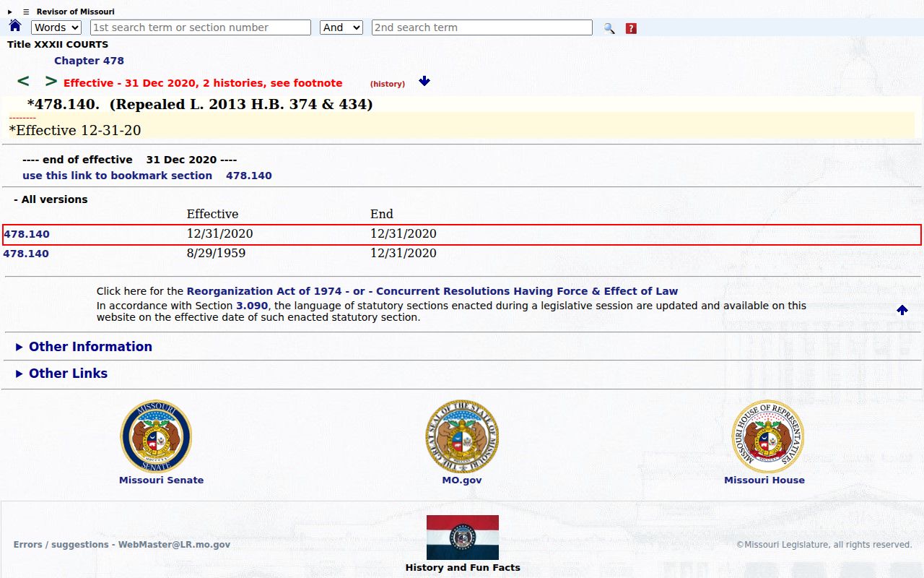Go to previous section with left arrow

pos(23,82)
